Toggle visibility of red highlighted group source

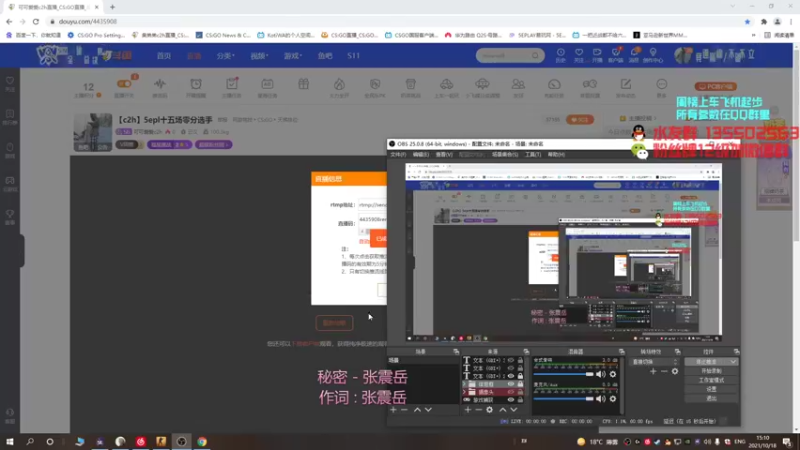511,392
